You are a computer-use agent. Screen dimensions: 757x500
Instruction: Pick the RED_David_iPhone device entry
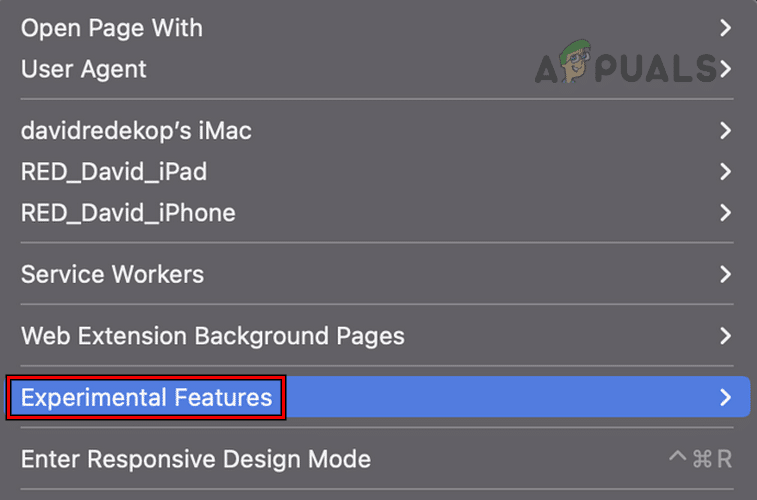pos(128,213)
